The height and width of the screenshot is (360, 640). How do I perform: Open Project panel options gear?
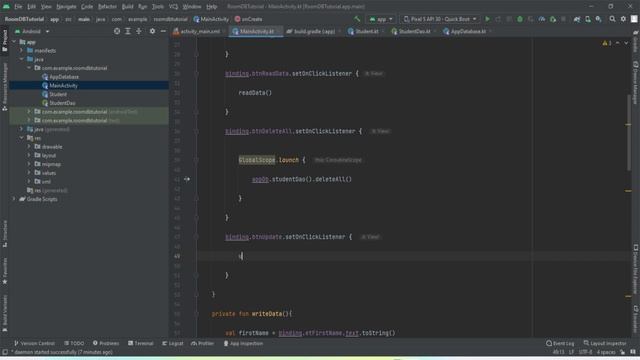(152, 31)
